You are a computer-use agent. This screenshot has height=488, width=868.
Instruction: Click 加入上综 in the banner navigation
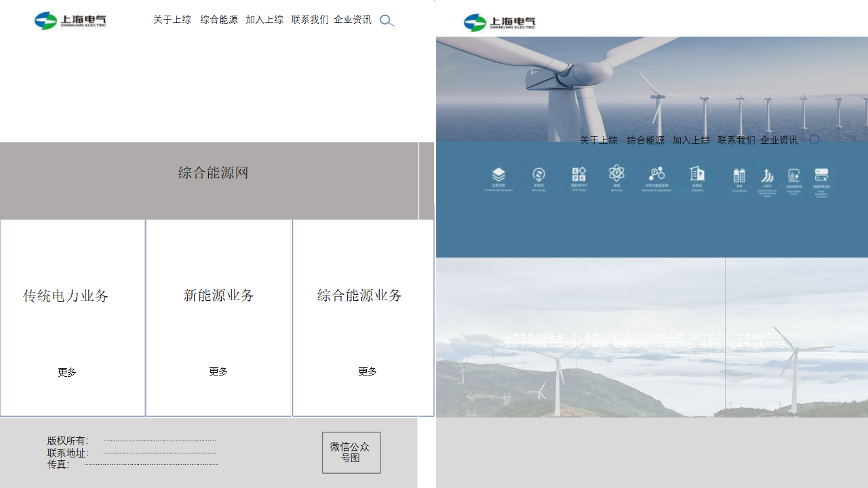pyautogui.click(x=691, y=140)
